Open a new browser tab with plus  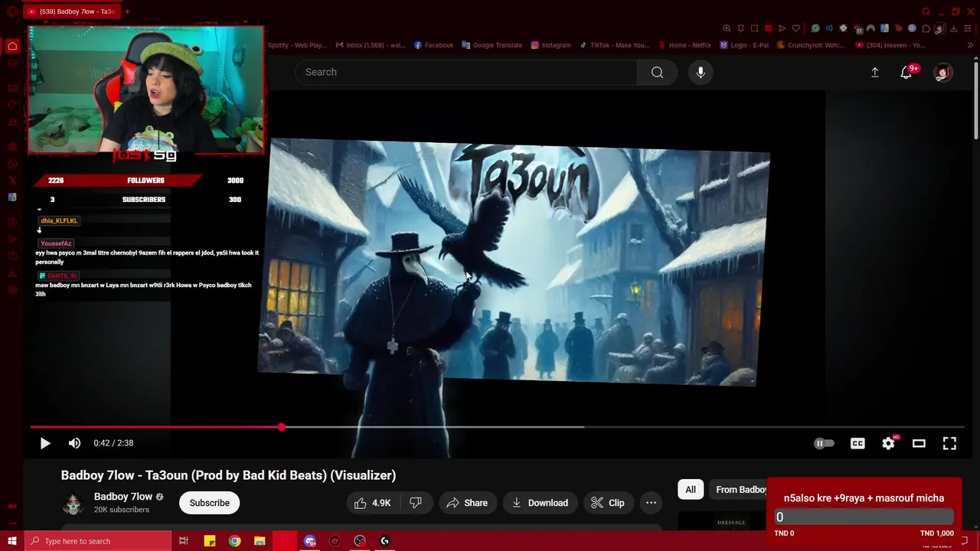(x=127, y=11)
